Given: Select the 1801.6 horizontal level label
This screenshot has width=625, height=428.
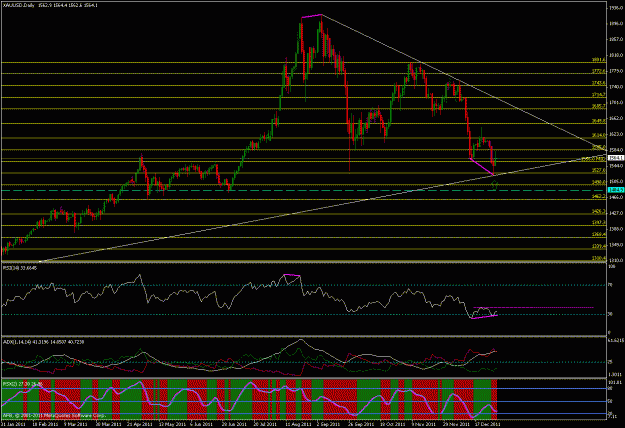Looking at the screenshot, I should click(x=598, y=60).
